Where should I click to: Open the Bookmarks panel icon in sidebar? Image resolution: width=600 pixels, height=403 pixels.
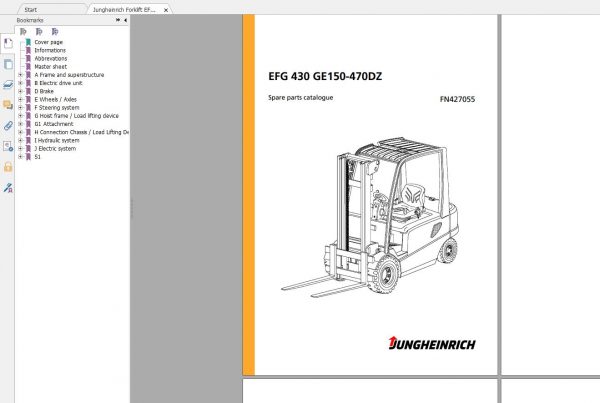(8, 43)
